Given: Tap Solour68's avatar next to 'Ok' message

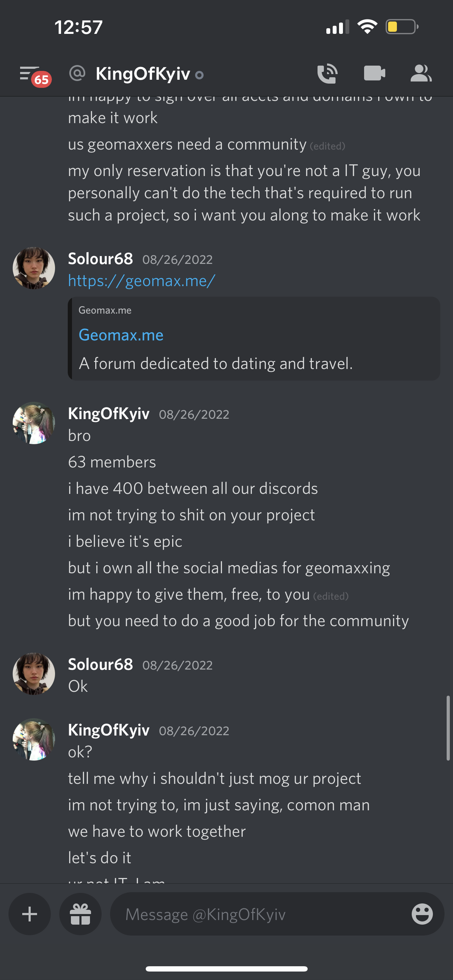Looking at the screenshot, I should pos(34,674).
